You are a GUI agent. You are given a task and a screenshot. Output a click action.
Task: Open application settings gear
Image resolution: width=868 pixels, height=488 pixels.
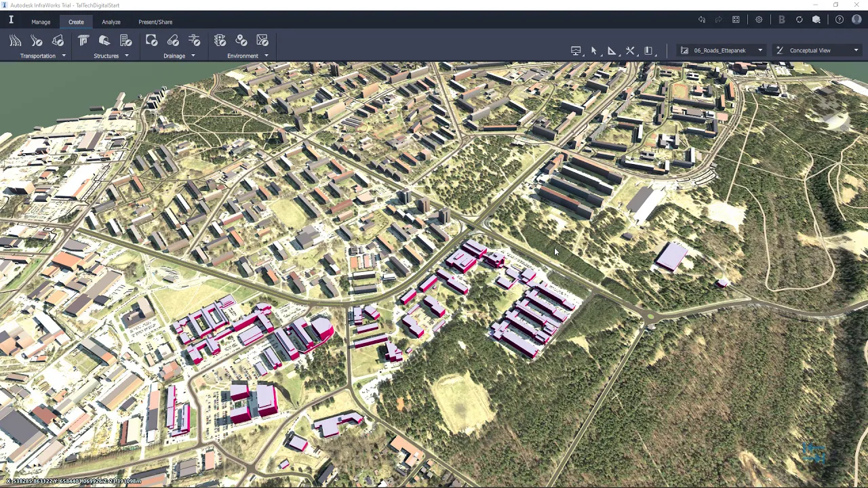[x=759, y=20]
